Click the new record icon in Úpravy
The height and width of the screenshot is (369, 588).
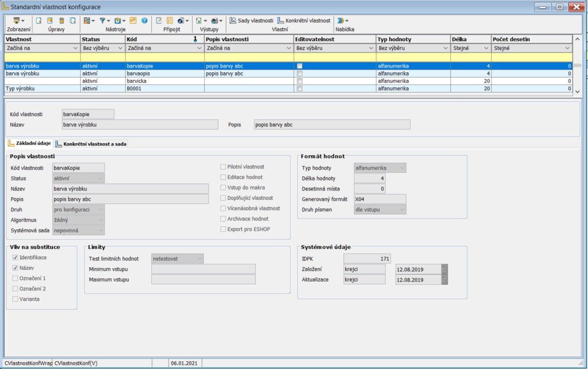pyautogui.click(x=38, y=21)
